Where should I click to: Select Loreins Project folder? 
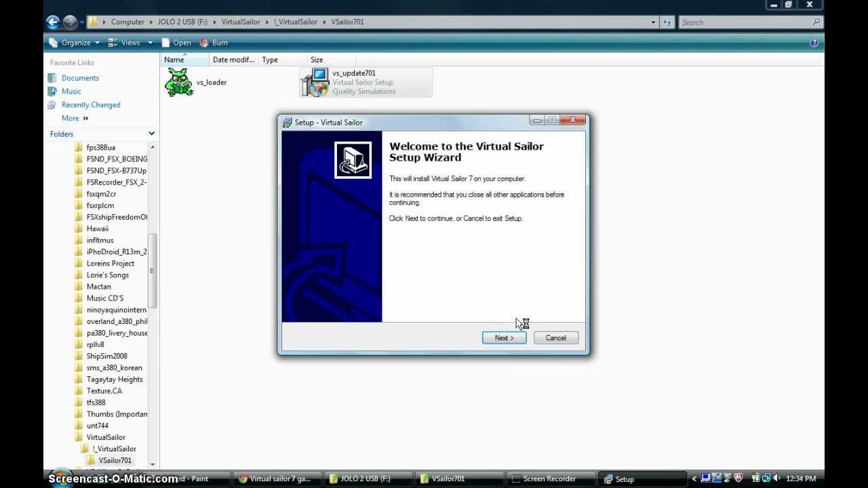pyautogui.click(x=111, y=263)
